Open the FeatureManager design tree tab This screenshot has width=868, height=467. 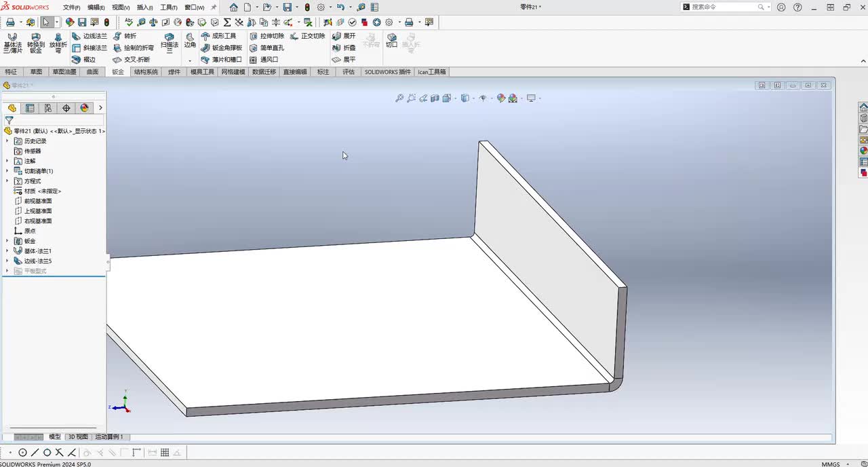tap(12, 108)
